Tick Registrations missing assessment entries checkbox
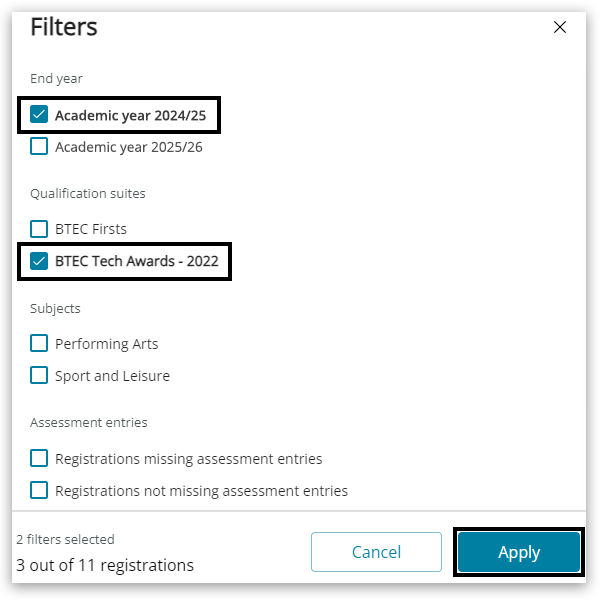The width and height of the screenshot is (604, 601). 39,459
